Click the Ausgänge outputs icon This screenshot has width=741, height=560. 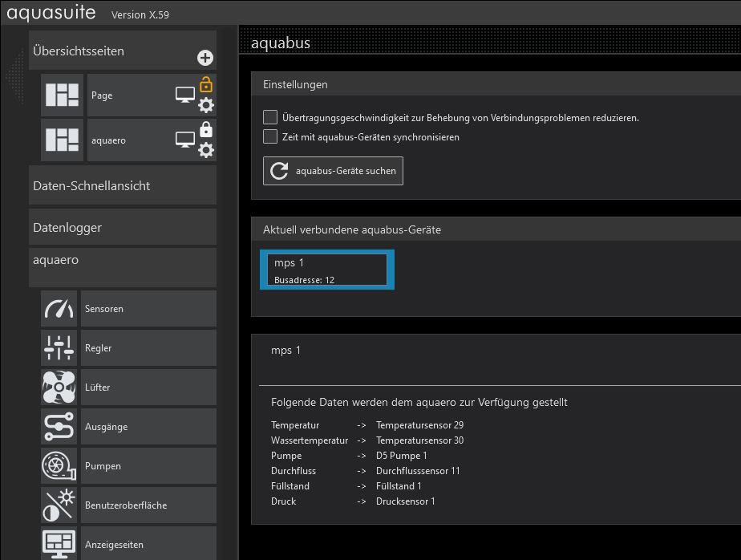[59, 426]
